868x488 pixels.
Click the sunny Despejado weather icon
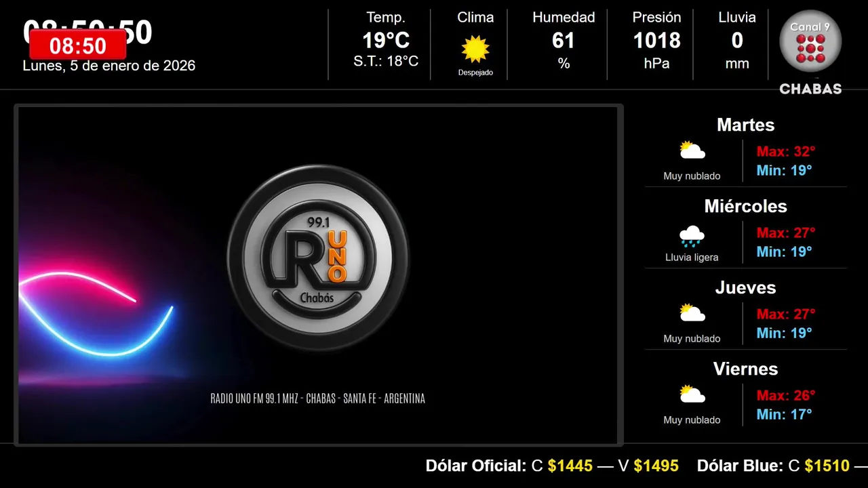pyautogui.click(x=475, y=49)
